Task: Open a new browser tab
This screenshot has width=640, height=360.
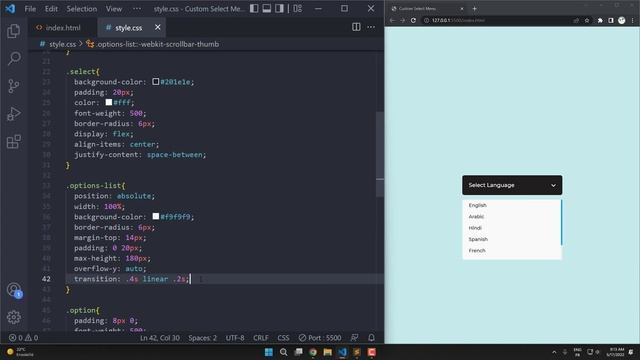Action: coord(474,9)
